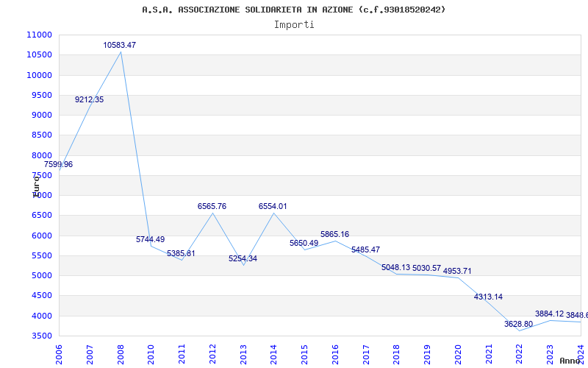The width and height of the screenshot is (588, 368).
Task: Click the 2021 x-axis year label
Action: [x=489, y=355]
